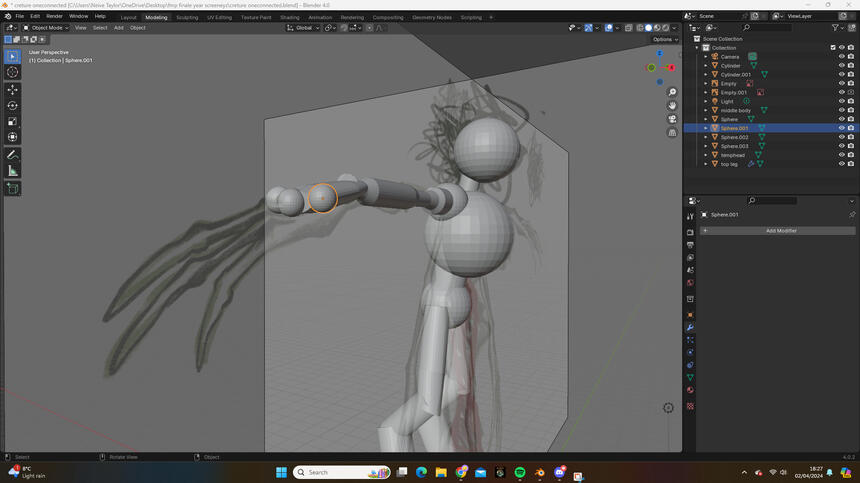Toggle visibility of the Camera object

(841, 57)
